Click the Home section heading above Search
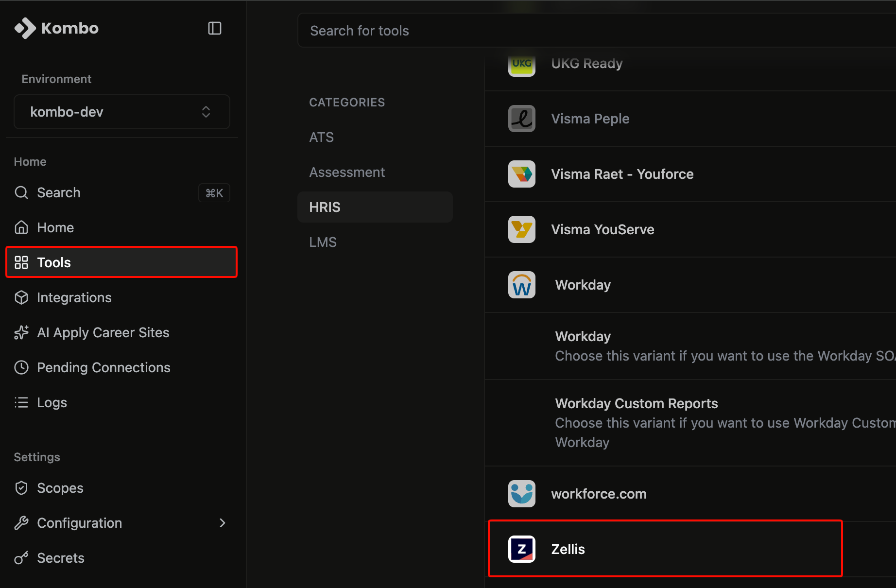This screenshot has width=896, height=588. [30, 161]
